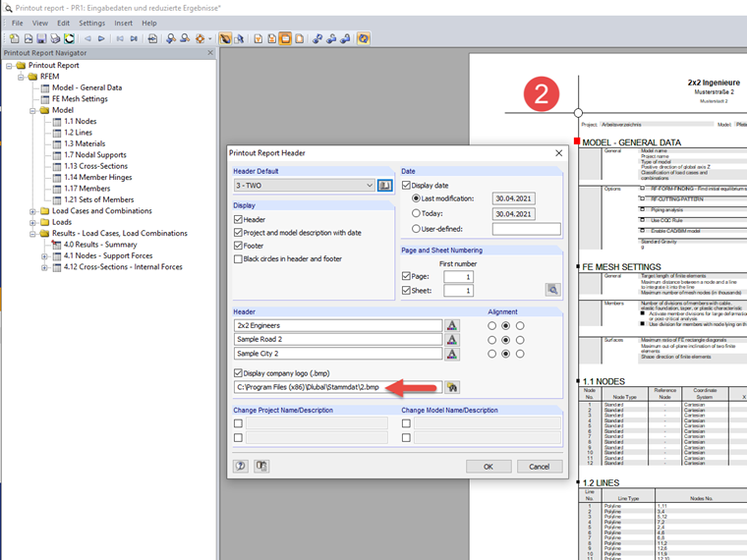The height and width of the screenshot is (560, 747).
Task: Open the File menu
Action: pos(17,23)
